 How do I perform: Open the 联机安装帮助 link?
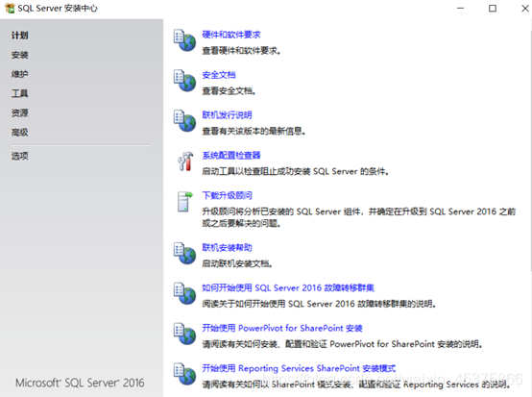click(x=227, y=248)
